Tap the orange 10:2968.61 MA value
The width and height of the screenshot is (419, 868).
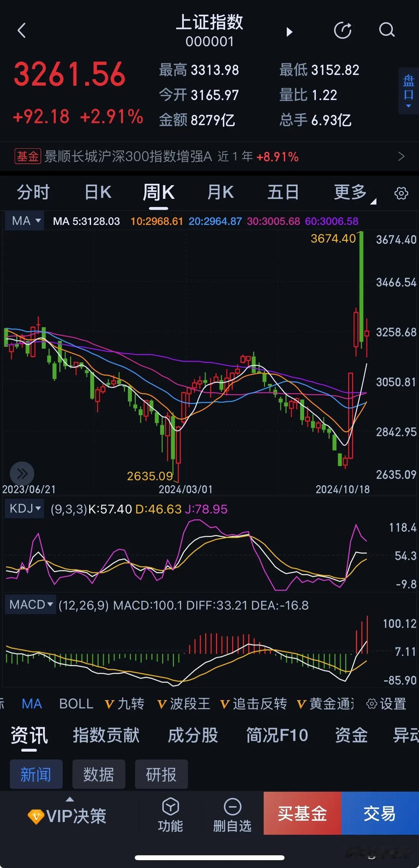pyautogui.click(x=156, y=221)
